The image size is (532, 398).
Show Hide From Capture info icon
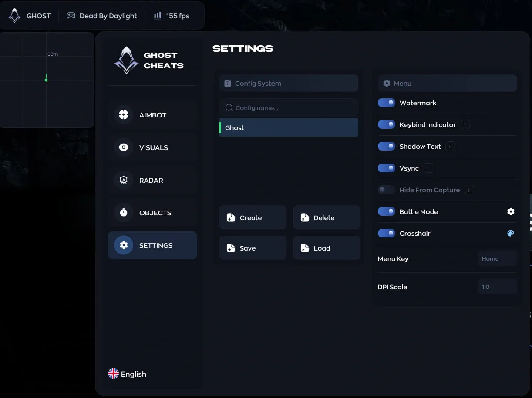[x=469, y=190]
